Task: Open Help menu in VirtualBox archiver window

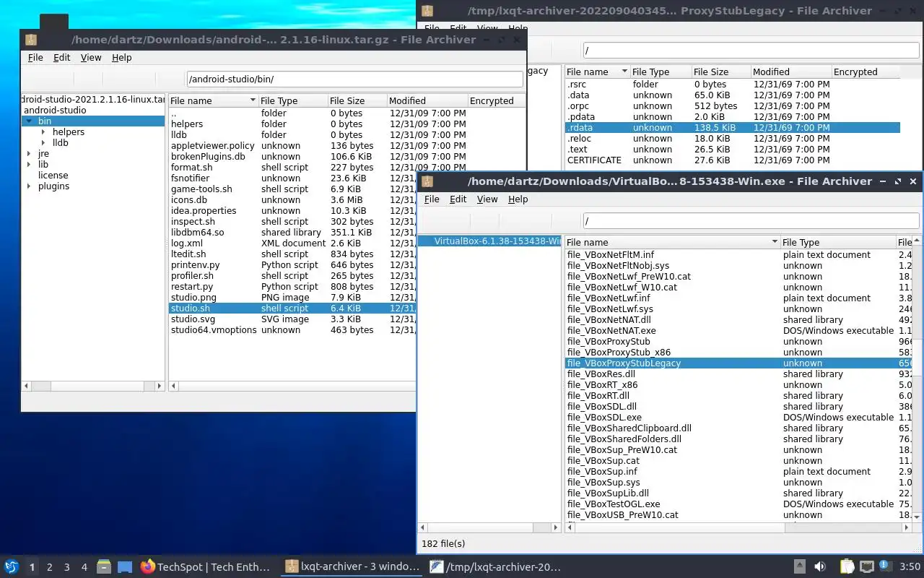Action: point(518,199)
